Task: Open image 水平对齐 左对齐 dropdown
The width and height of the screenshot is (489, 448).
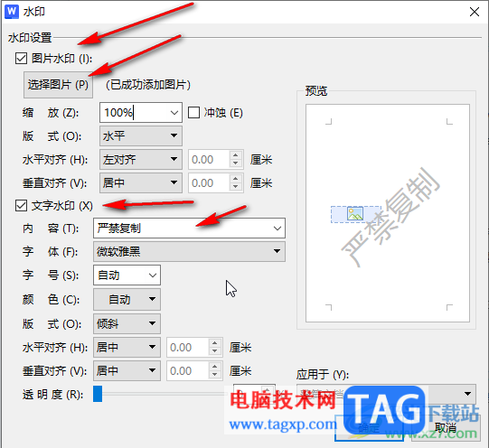Action: (141, 160)
